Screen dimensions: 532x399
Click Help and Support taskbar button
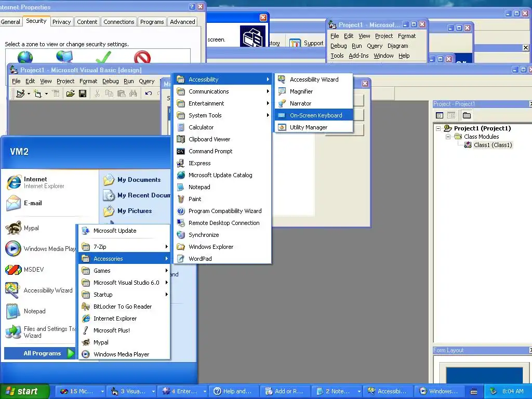click(234, 391)
